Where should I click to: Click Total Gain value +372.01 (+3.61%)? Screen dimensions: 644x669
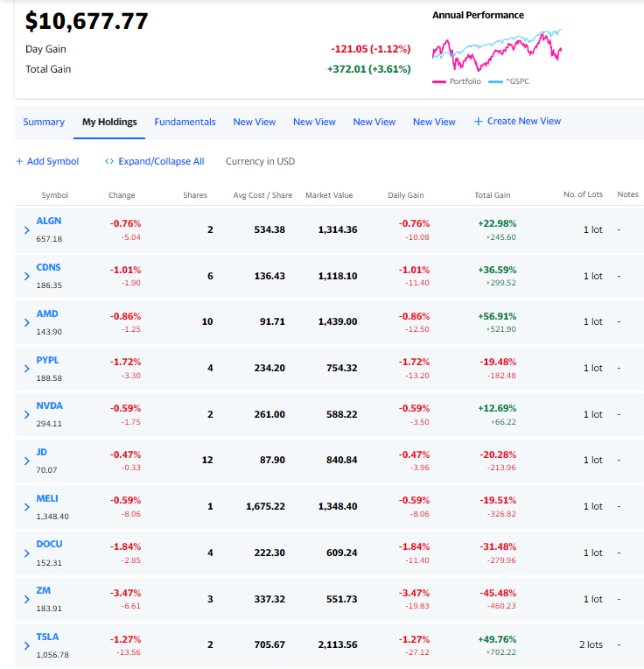pos(368,69)
